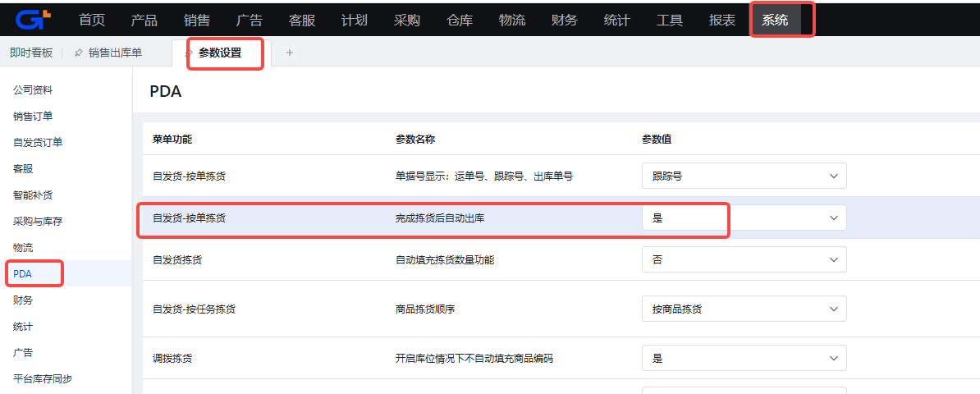The image size is (980, 394).
Task: Click the pin icon on 参数设置 tab
Action: click(189, 53)
